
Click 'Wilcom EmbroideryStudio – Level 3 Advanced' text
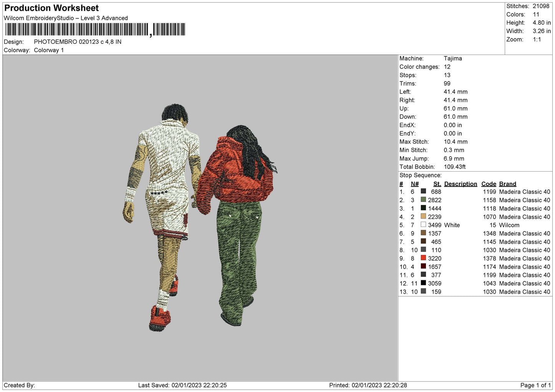(66, 18)
